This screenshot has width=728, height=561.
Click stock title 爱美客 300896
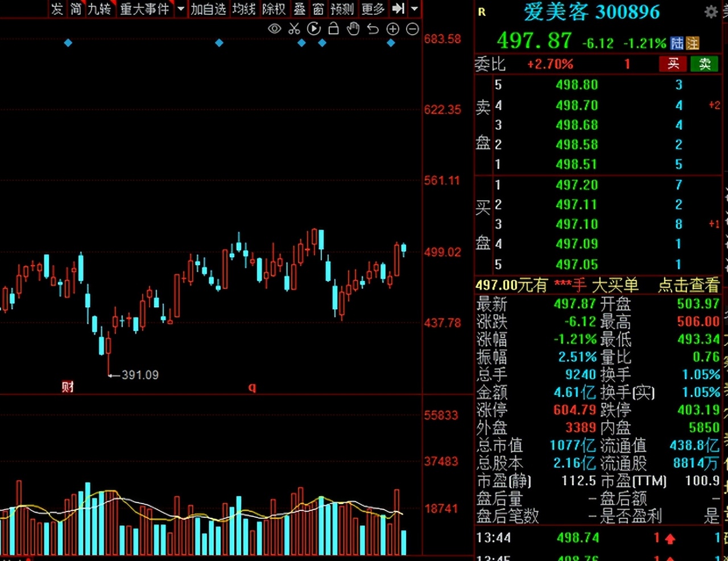pos(591,12)
